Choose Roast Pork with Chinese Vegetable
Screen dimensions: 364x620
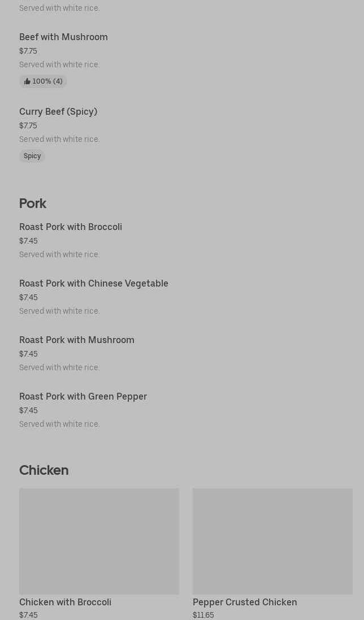tap(94, 284)
